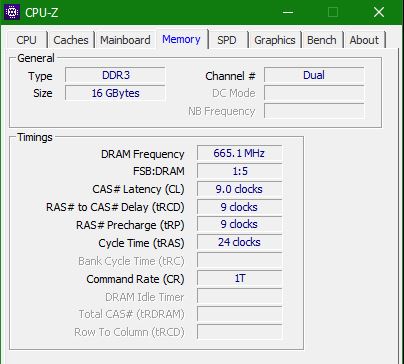
Task: Open the Caches tab
Action: tap(71, 40)
